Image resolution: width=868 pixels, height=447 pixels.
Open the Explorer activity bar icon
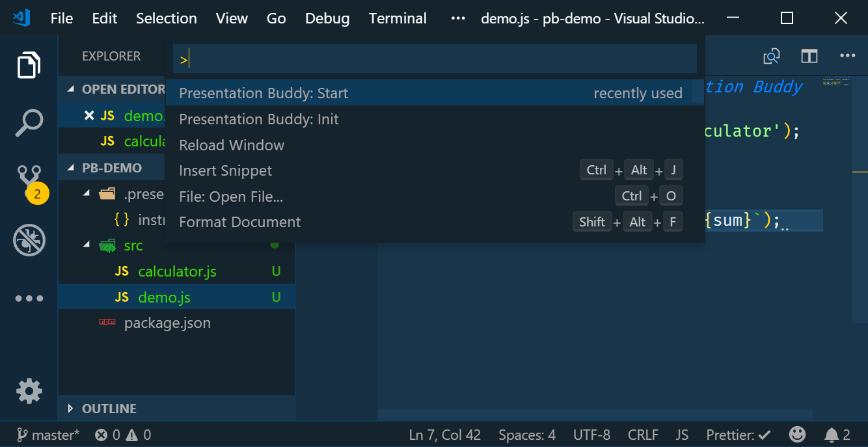[29, 65]
